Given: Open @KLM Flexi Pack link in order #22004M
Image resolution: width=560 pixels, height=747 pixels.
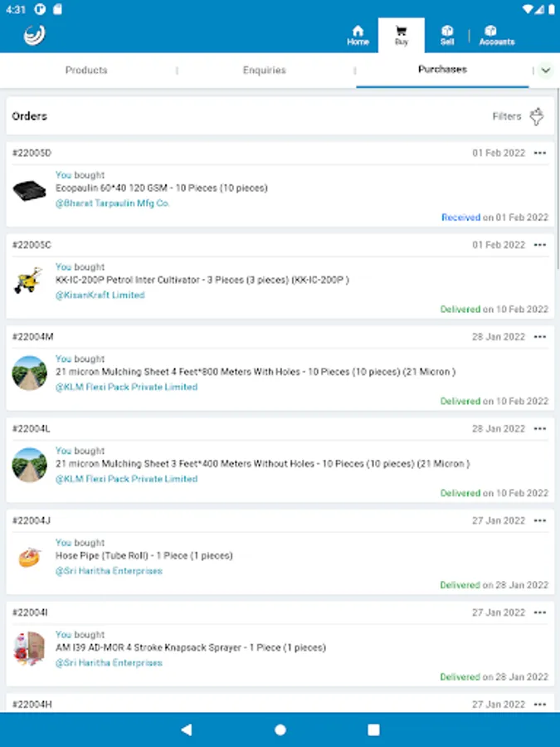Looking at the screenshot, I should [126, 387].
